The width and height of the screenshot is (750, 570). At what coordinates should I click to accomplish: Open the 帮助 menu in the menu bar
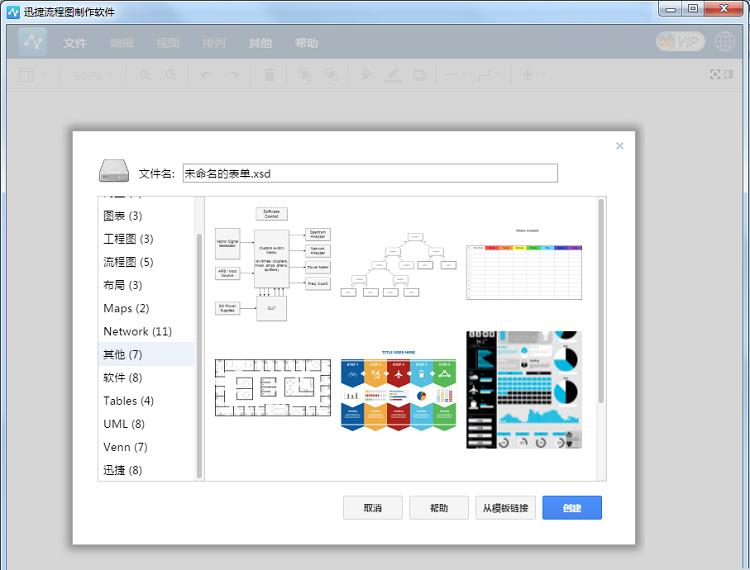point(307,43)
